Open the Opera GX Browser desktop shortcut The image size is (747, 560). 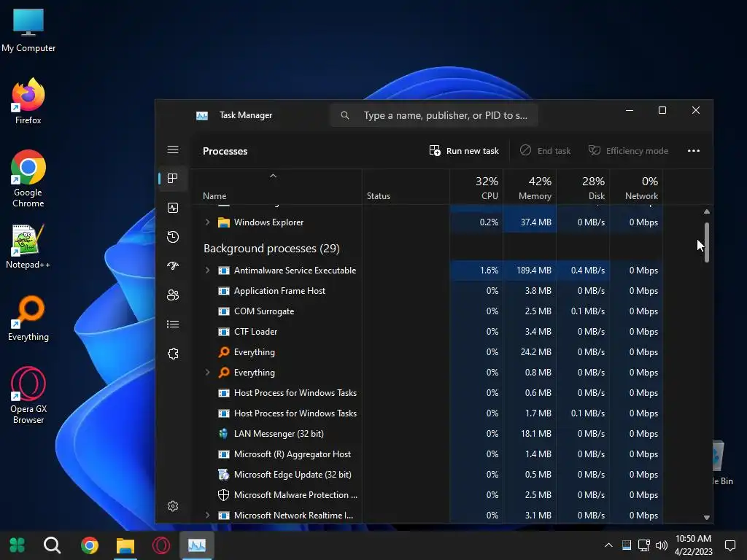pos(28,394)
